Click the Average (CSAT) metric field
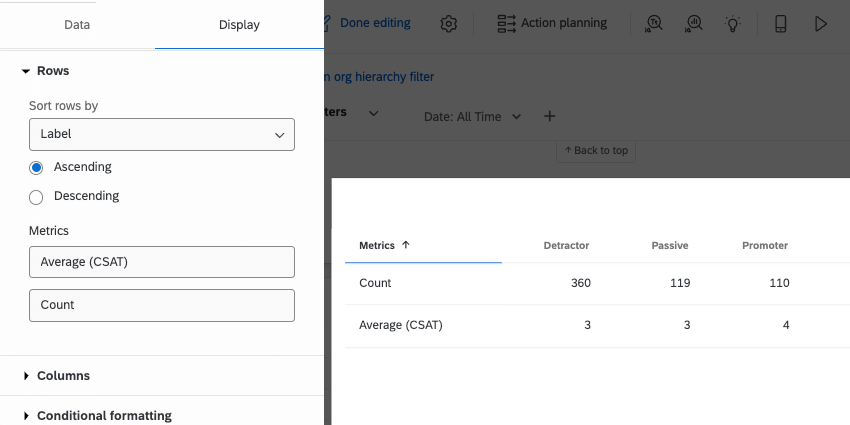The height and width of the screenshot is (425, 850). coord(162,262)
